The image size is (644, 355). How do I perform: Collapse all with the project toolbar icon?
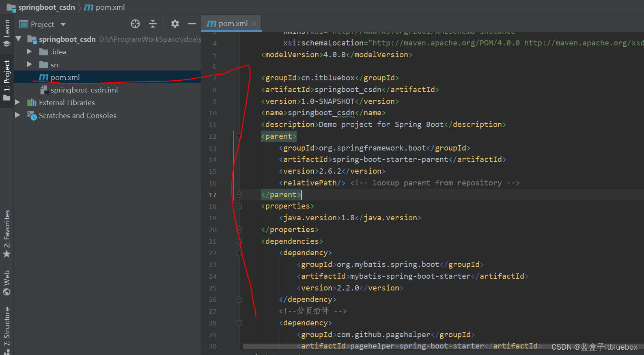tap(153, 24)
